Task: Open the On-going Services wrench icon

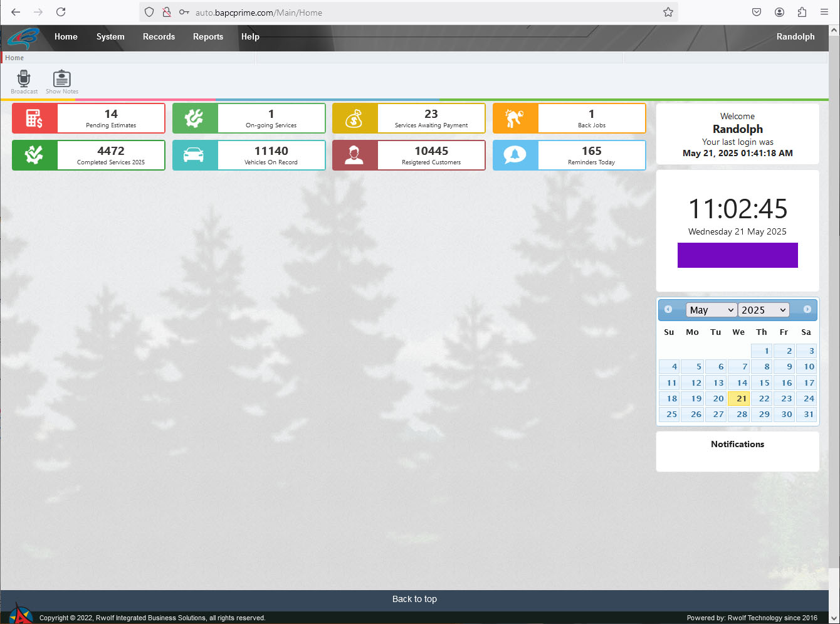Action: [195, 119]
